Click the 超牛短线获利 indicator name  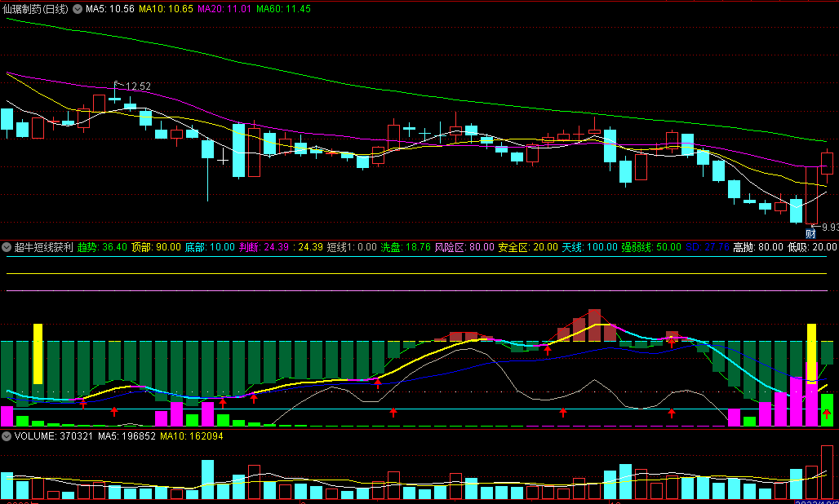click(x=44, y=247)
